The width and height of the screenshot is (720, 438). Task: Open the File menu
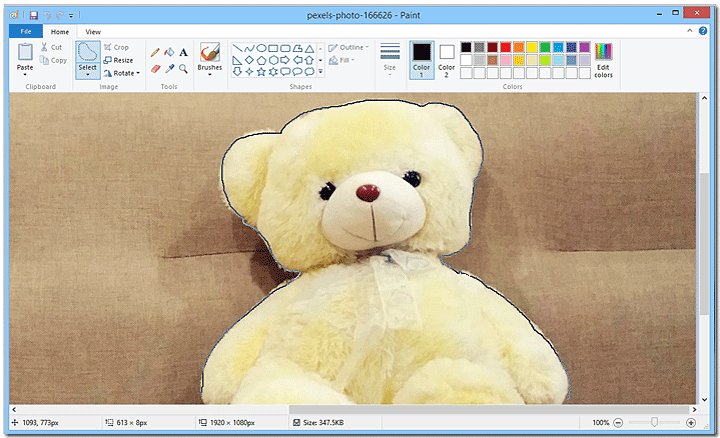pyautogui.click(x=26, y=31)
